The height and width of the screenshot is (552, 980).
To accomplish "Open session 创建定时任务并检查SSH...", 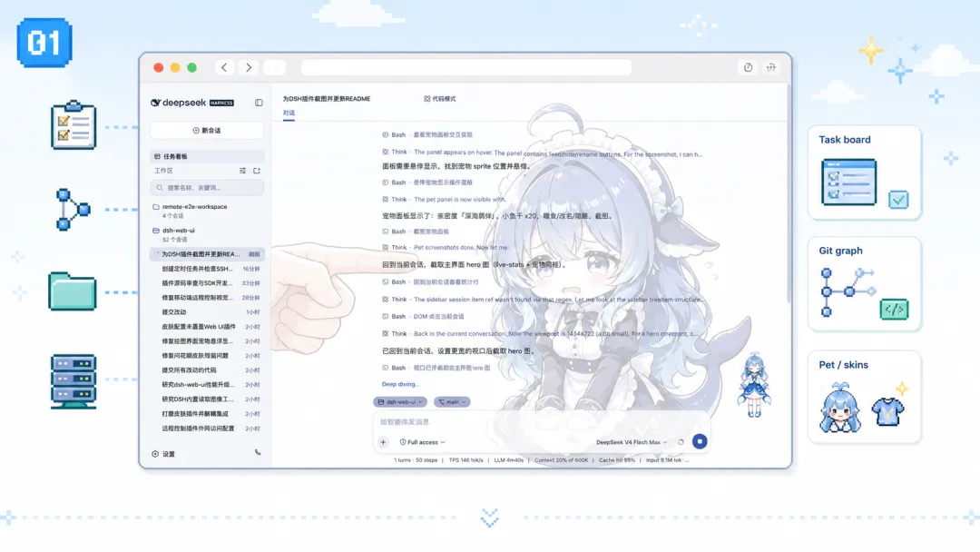I will point(207,269).
